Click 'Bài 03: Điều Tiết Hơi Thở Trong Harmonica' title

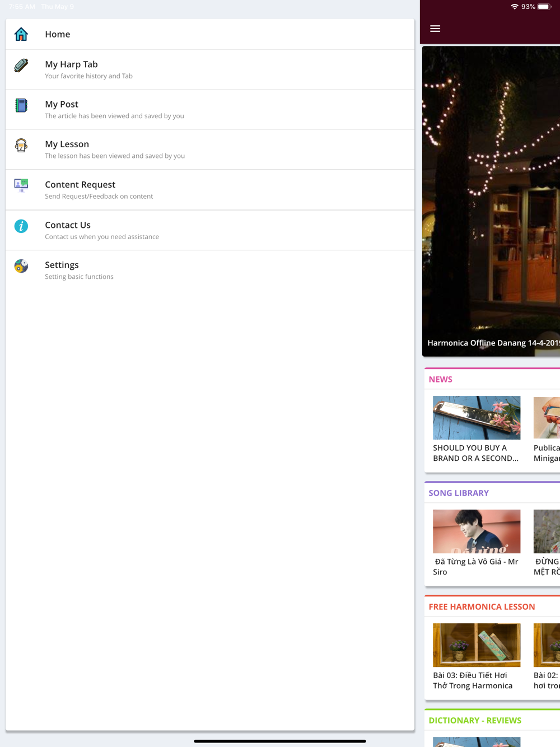473,680
